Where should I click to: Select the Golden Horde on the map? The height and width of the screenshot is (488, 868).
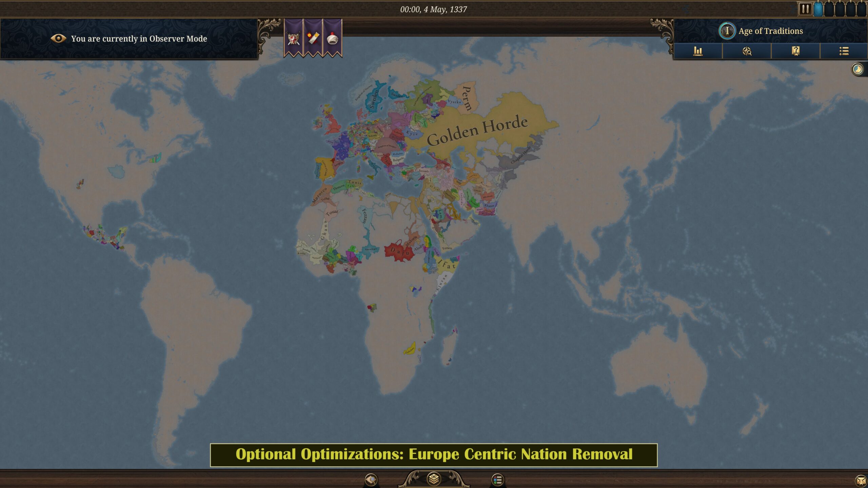tap(477, 130)
